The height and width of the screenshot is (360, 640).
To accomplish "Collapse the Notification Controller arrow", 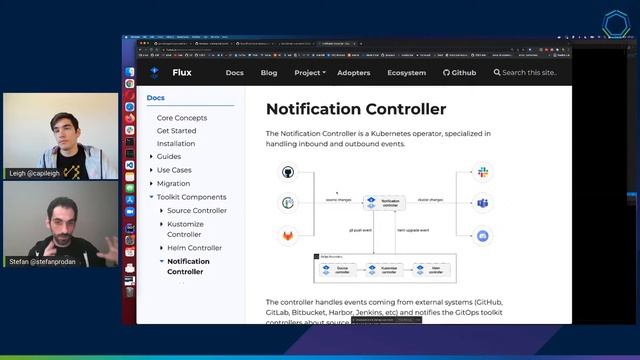I will click(x=161, y=261).
